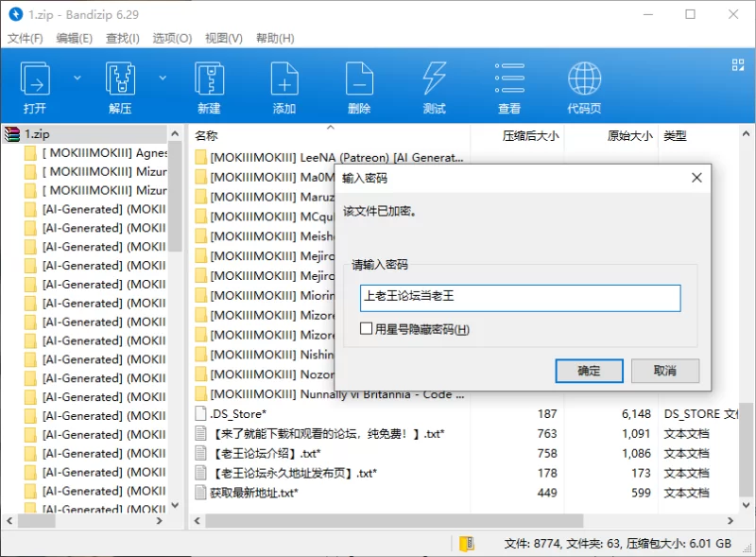
Task: Click the View (查看) toolbar icon
Action: tap(509, 79)
